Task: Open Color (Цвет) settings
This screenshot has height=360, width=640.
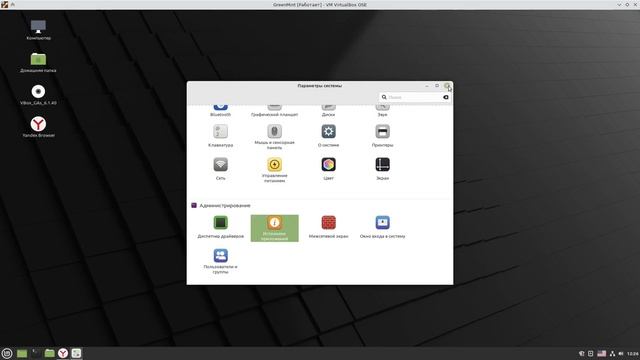Action: pos(328,169)
